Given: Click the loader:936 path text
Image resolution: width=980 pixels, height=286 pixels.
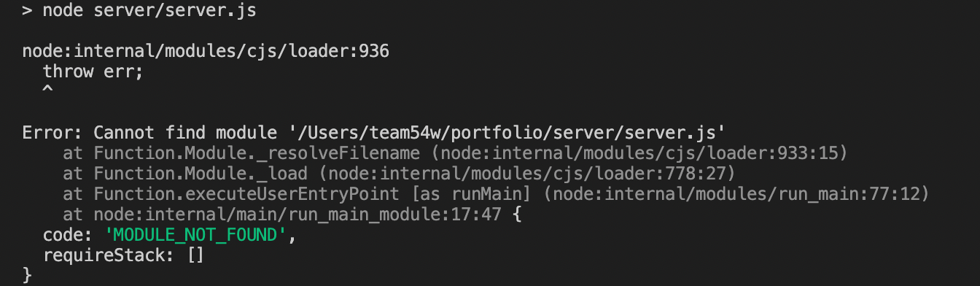Looking at the screenshot, I should [206, 52].
